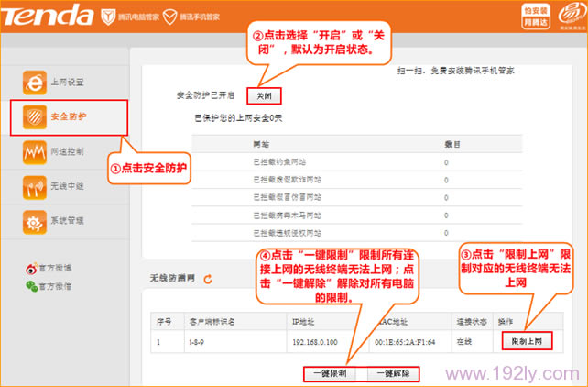The height and width of the screenshot is (387, 588).
Task: Click the 系统管理 gear icon in sidebar
Action: coord(35,222)
